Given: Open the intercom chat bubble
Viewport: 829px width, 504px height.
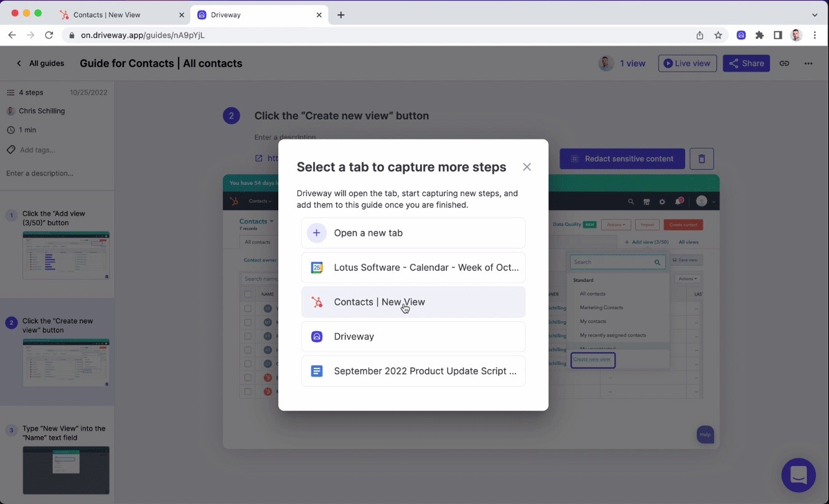Looking at the screenshot, I should [x=799, y=475].
